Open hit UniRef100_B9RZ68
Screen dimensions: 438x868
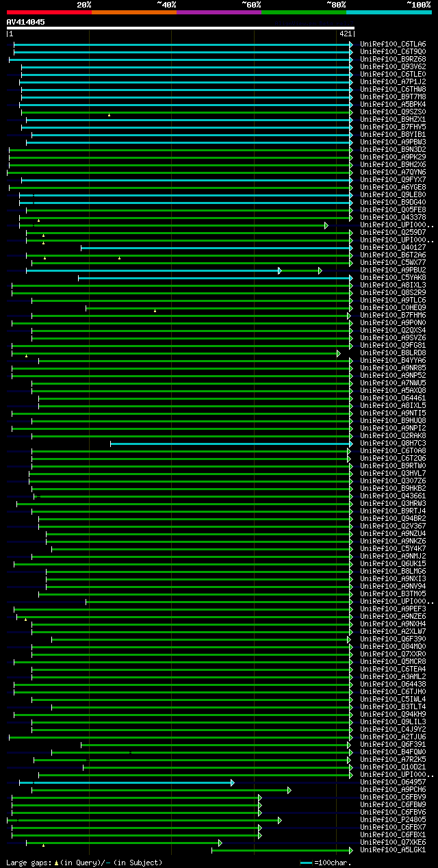pos(393,60)
